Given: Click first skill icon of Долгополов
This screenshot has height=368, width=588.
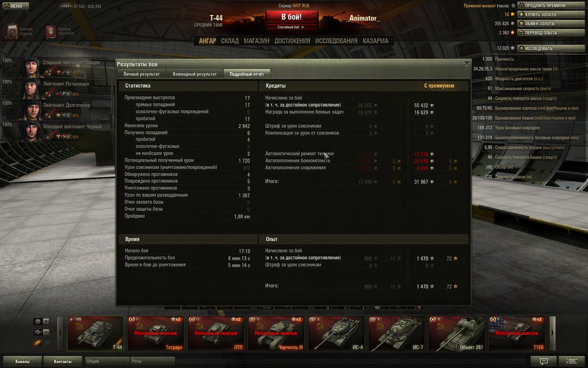Looking at the screenshot, I should 58,115.
